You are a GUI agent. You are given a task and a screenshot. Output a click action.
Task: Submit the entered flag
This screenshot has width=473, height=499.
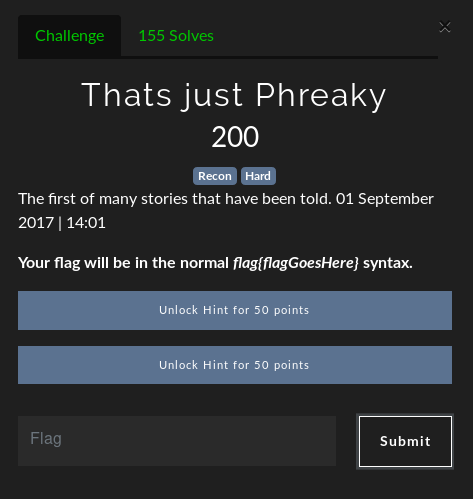click(405, 441)
